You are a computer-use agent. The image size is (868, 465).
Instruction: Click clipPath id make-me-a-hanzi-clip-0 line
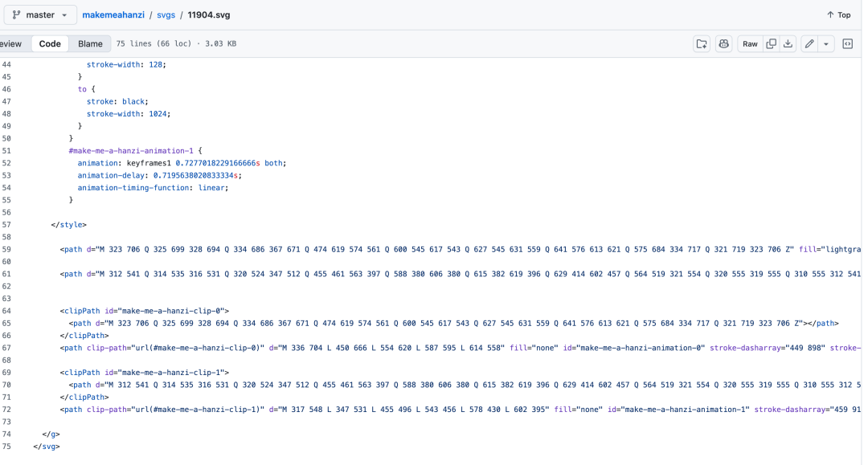(145, 311)
